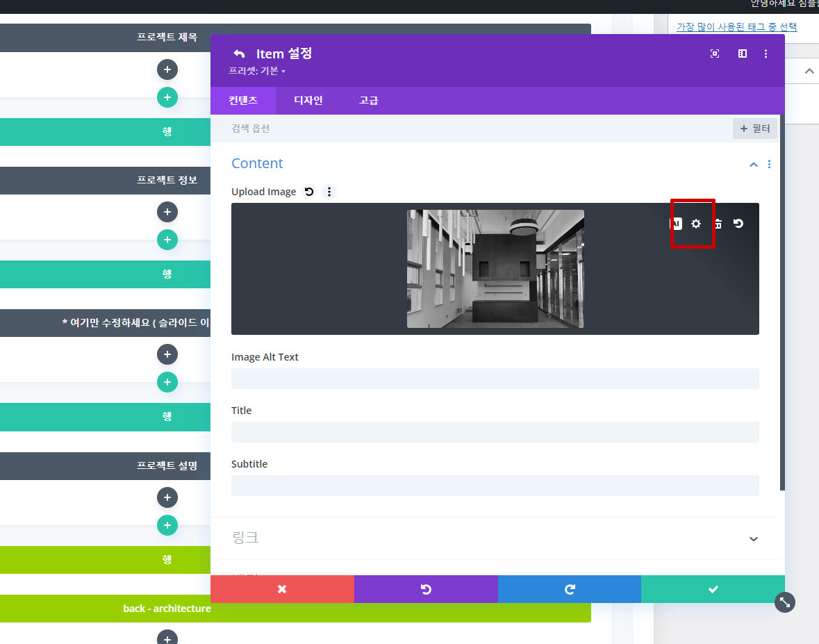Click the green 행 bar below 프로젝트 설명
Screen dimensions: 819x644
click(105, 560)
